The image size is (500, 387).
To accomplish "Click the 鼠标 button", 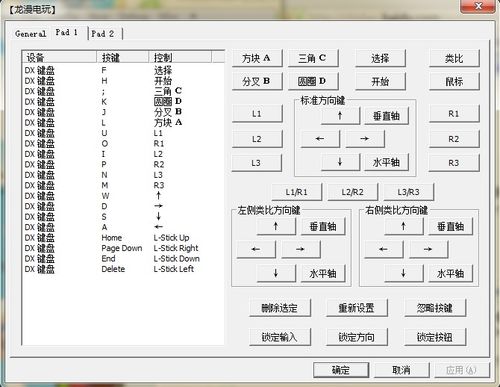I will tap(454, 81).
